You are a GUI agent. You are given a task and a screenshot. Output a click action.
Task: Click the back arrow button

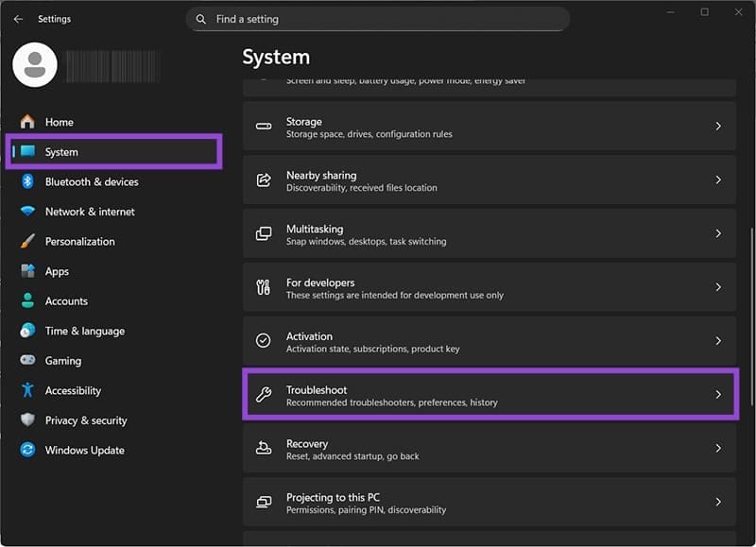17,18
